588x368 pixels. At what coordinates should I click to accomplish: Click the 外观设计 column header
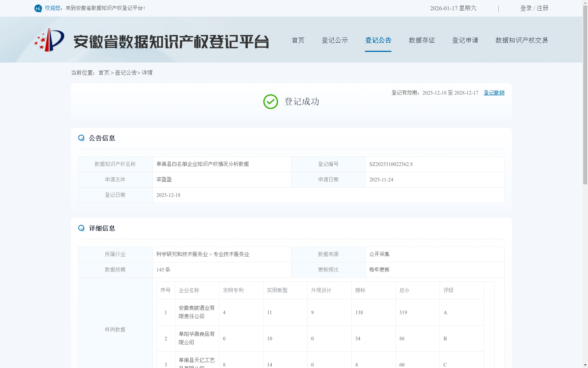[321, 290]
